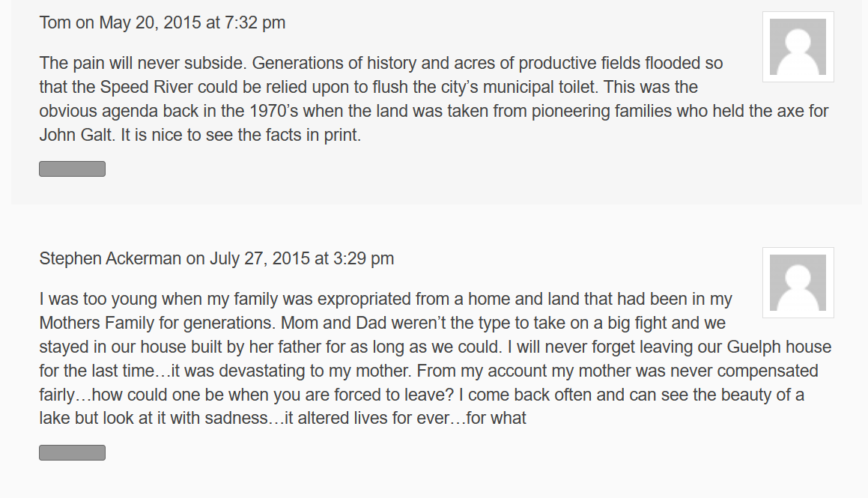Click the ending phrase 'for what'
Screen dimensions: 868x498
[497, 419]
